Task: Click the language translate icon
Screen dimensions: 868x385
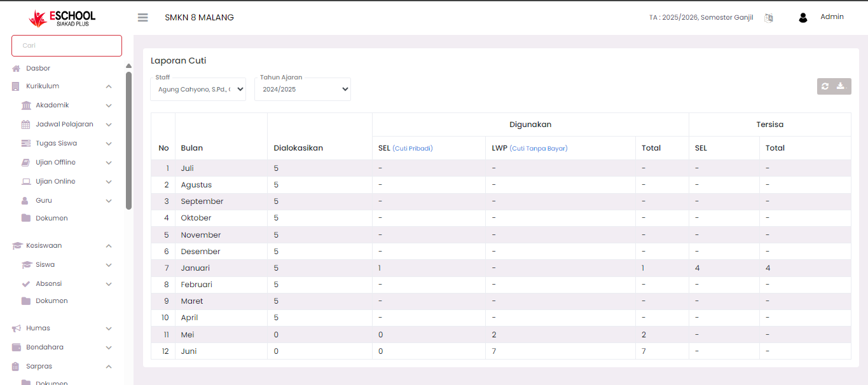Action: click(769, 18)
